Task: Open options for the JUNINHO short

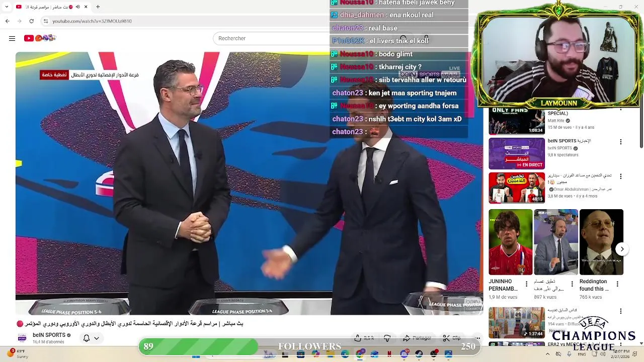Action: point(526,284)
